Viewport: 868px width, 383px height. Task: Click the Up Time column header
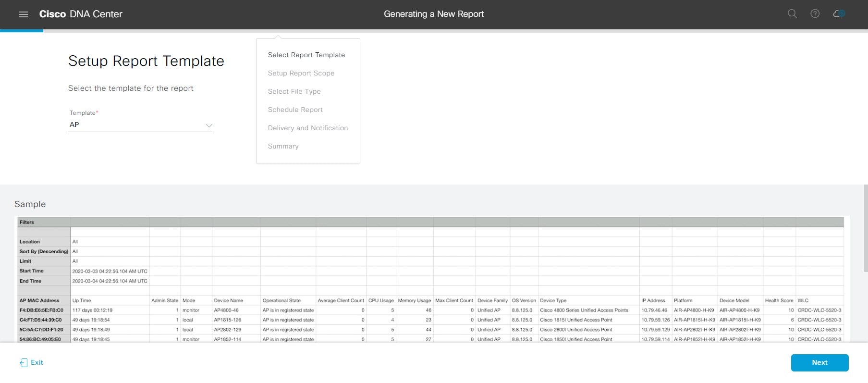pyautogui.click(x=82, y=300)
